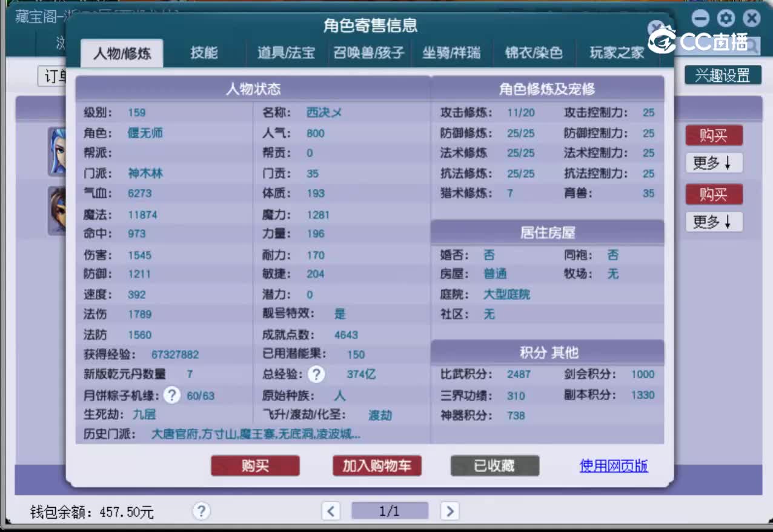Click the bottom 购买 button
773x532 pixels.
coord(254,466)
